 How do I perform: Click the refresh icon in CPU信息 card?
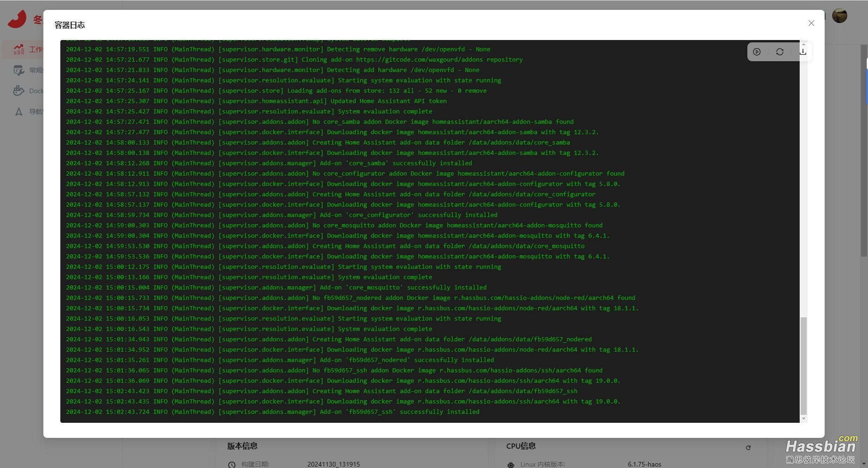[x=748, y=448]
